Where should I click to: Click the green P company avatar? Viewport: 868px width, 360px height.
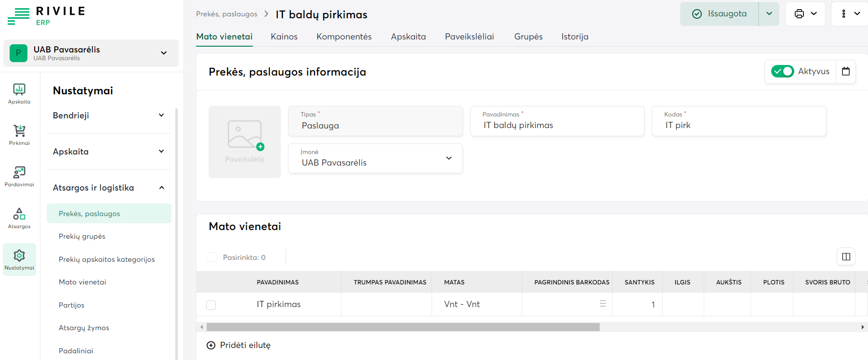pyautogui.click(x=19, y=53)
